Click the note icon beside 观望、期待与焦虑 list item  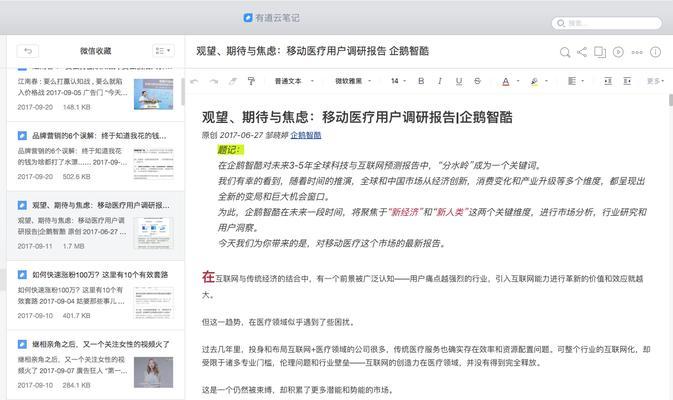coord(22,206)
